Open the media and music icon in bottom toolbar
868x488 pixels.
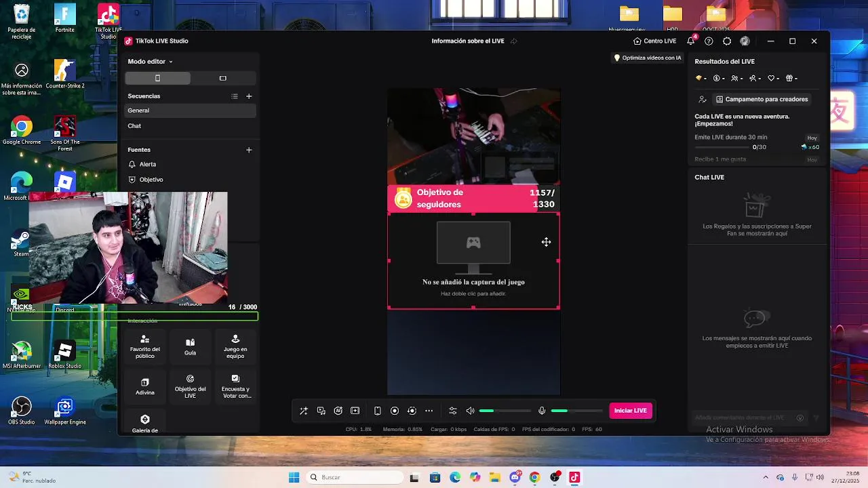[321, 411]
